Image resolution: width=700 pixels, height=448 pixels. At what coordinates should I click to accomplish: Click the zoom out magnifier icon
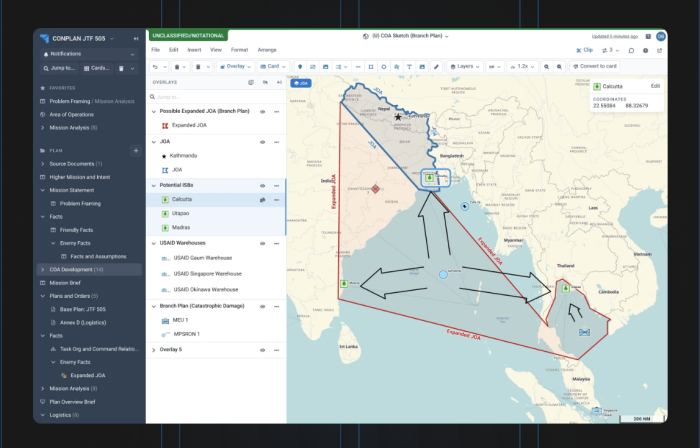tap(559, 66)
